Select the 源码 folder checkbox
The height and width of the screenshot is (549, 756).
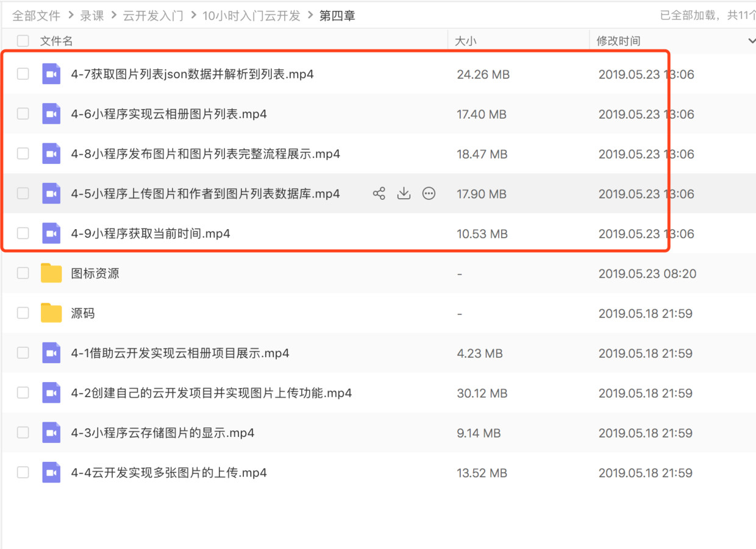[23, 313]
